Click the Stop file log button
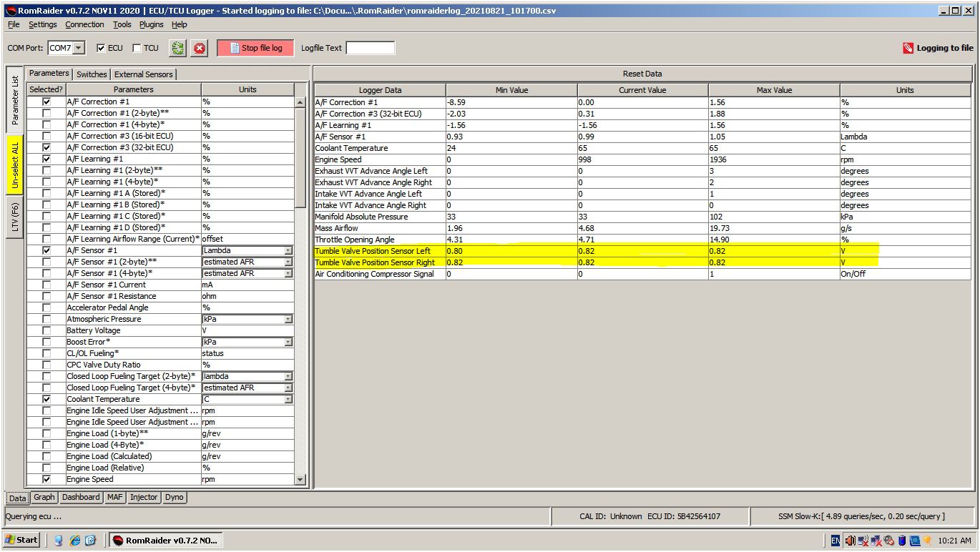 [x=256, y=49]
